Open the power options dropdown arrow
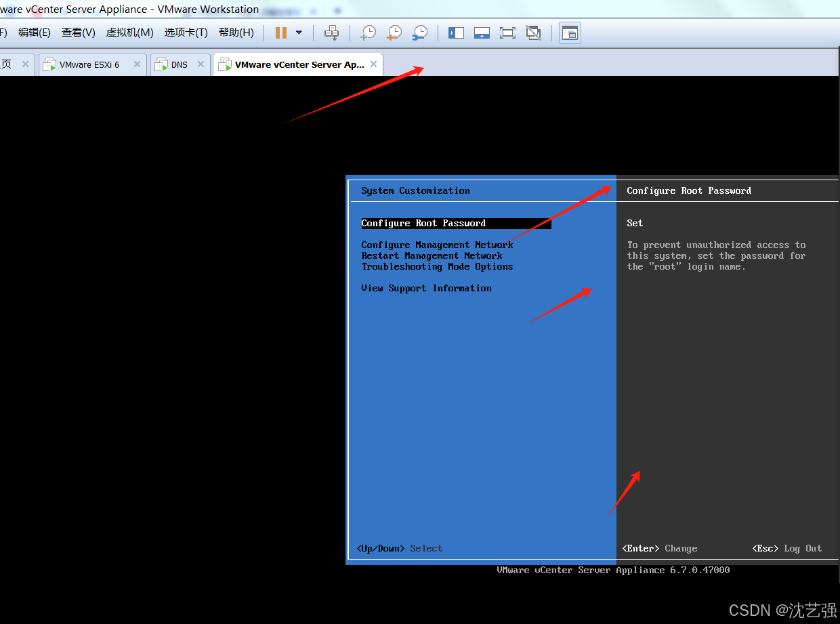This screenshot has width=840, height=624. 299,33
